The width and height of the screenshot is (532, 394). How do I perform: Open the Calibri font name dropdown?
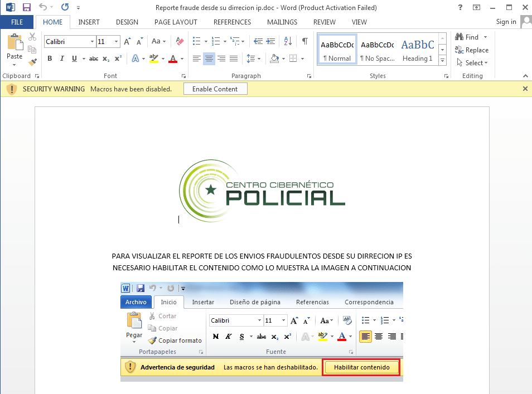92,41
